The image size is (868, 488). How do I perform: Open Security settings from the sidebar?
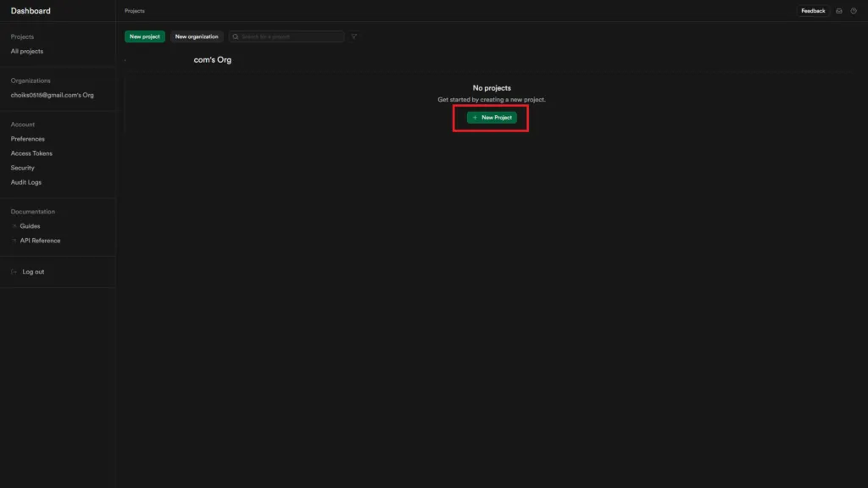(x=22, y=168)
